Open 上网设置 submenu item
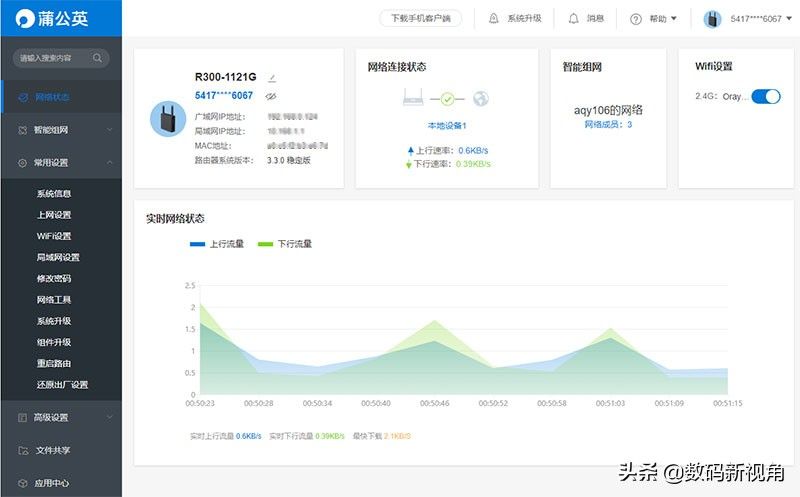Screen dimensions: 800x497 coord(54,215)
